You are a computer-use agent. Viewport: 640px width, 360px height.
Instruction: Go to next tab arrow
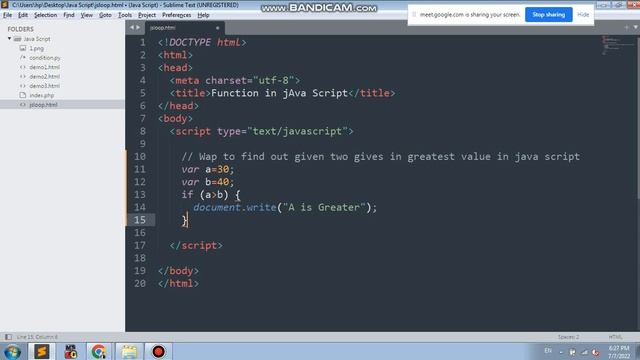(138, 27)
